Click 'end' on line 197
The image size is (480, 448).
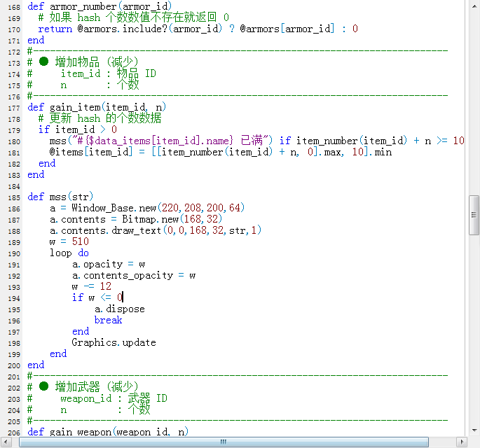[x=81, y=332]
